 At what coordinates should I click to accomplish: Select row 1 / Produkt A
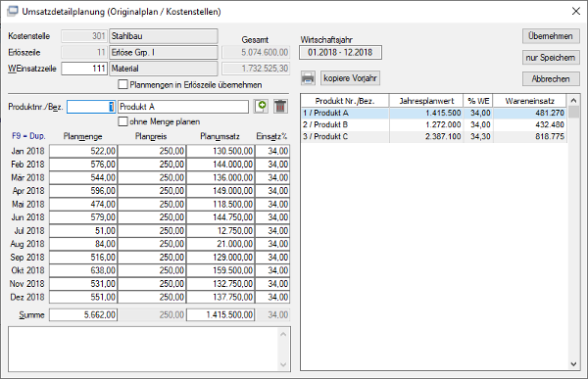click(433, 113)
